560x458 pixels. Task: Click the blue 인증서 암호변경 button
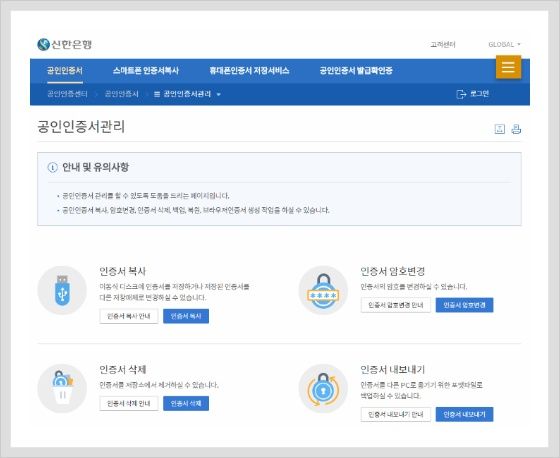pyautogui.click(x=464, y=305)
